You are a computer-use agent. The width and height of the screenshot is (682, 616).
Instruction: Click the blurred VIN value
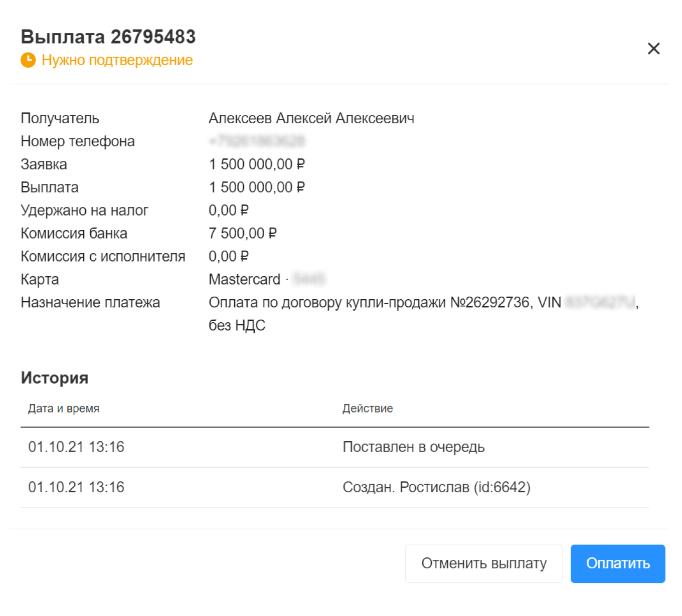(597, 302)
